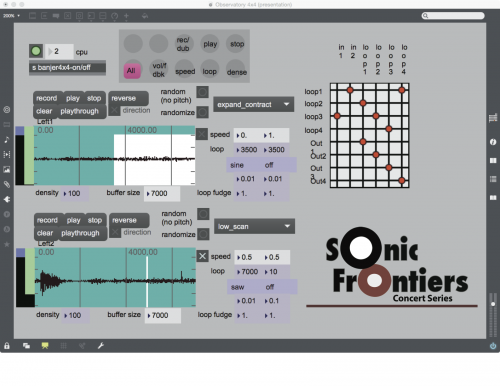This screenshot has width=500, height=386.
Task: Open the paperclip icon in left sidebar
Action: 7,184
